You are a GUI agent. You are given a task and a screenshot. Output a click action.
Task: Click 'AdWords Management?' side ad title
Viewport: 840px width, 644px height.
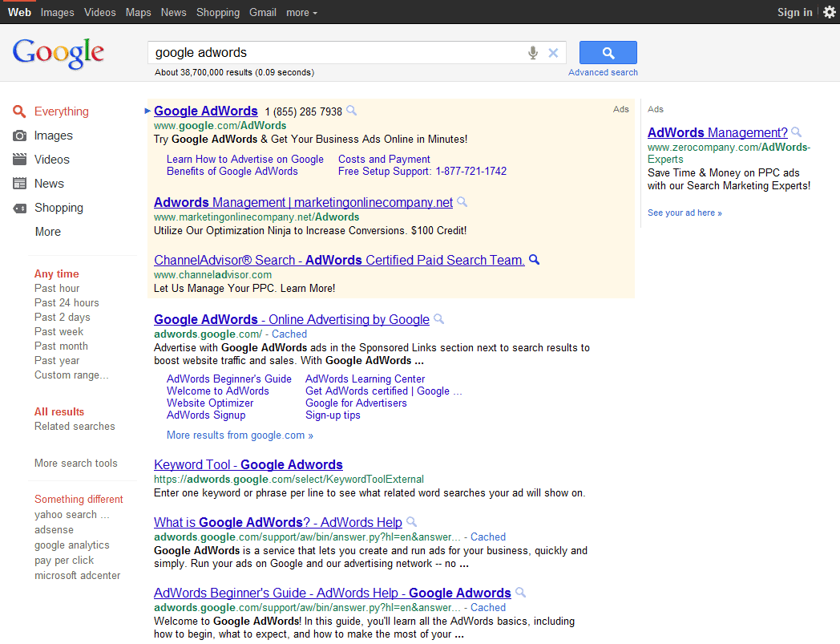pos(717,132)
